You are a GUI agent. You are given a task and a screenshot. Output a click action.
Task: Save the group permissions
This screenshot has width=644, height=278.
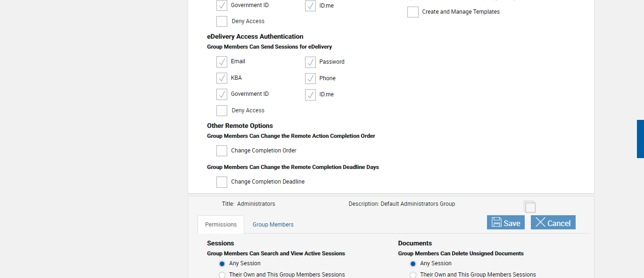(x=505, y=223)
